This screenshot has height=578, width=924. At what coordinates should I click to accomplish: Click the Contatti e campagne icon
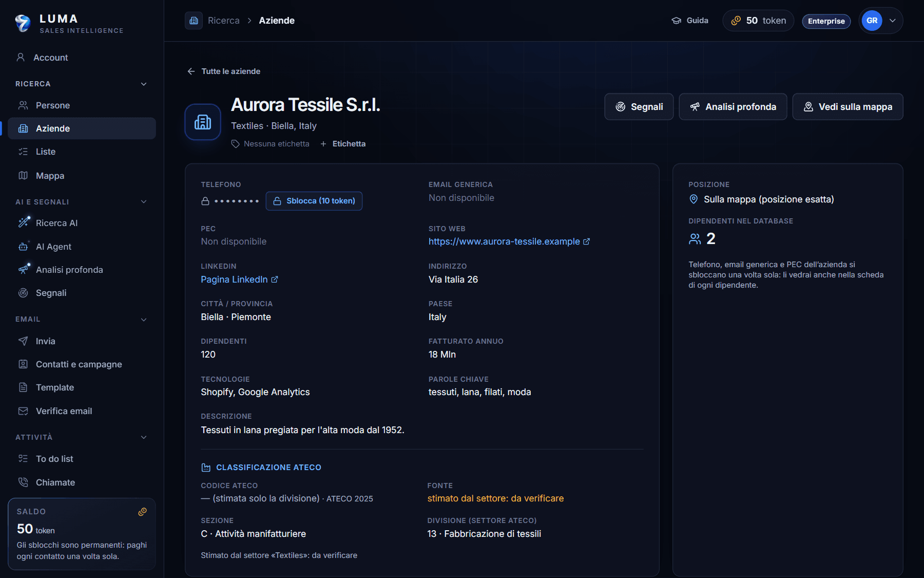[23, 364]
